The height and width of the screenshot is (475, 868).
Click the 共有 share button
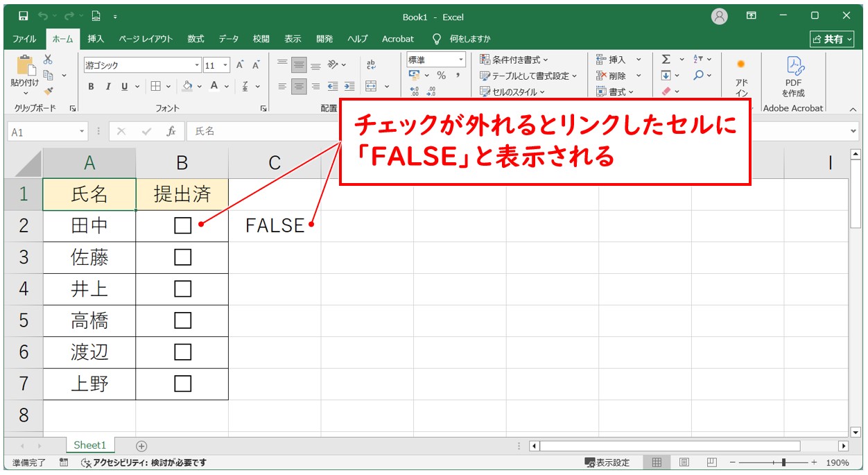pos(833,39)
